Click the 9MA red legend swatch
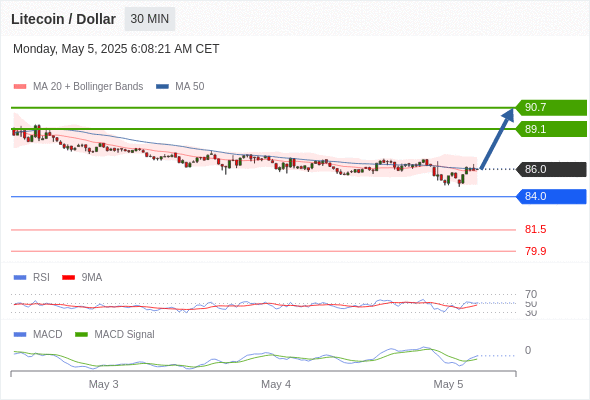590x400 pixels. pyautogui.click(x=68, y=278)
